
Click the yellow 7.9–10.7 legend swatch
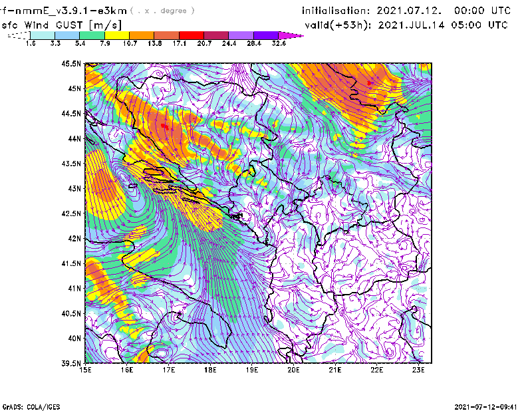[117, 35]
